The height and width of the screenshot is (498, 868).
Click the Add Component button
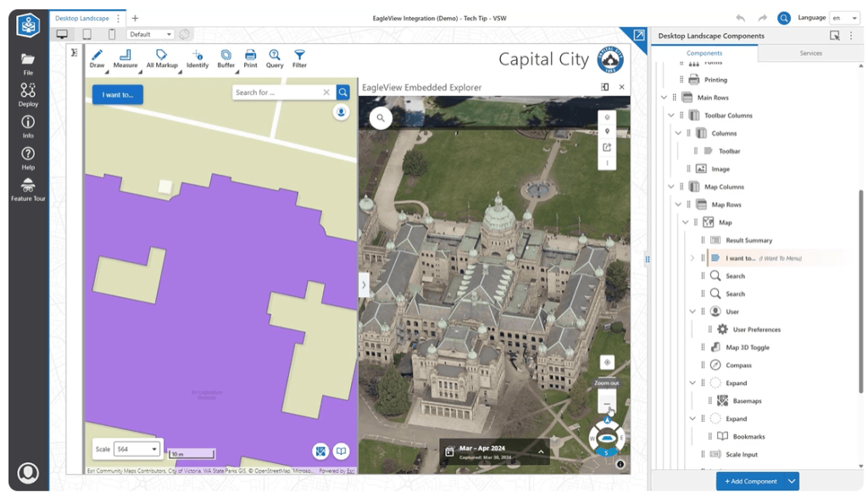point(751,481)
